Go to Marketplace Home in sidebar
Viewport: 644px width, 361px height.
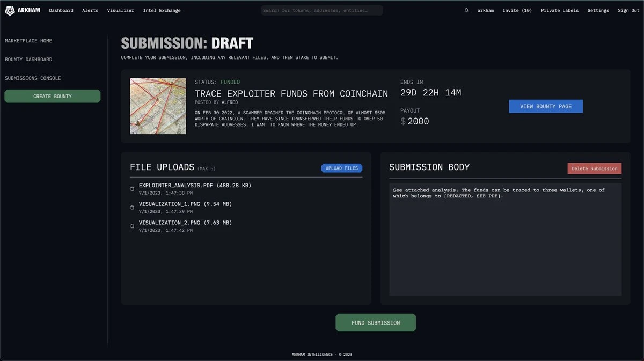pyautogui.click(x=28, y=41)
